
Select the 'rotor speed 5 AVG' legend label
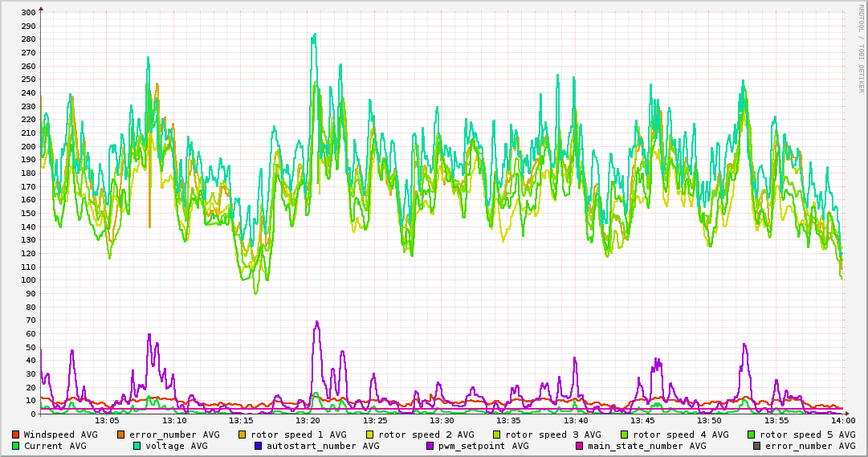coord(808,435)
